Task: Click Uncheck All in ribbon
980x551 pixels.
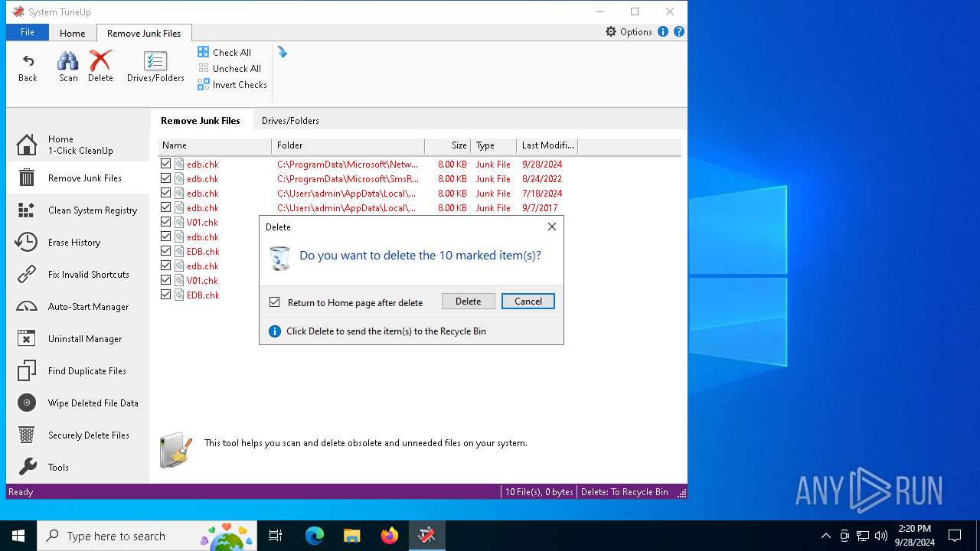Action: coord(230,68)
